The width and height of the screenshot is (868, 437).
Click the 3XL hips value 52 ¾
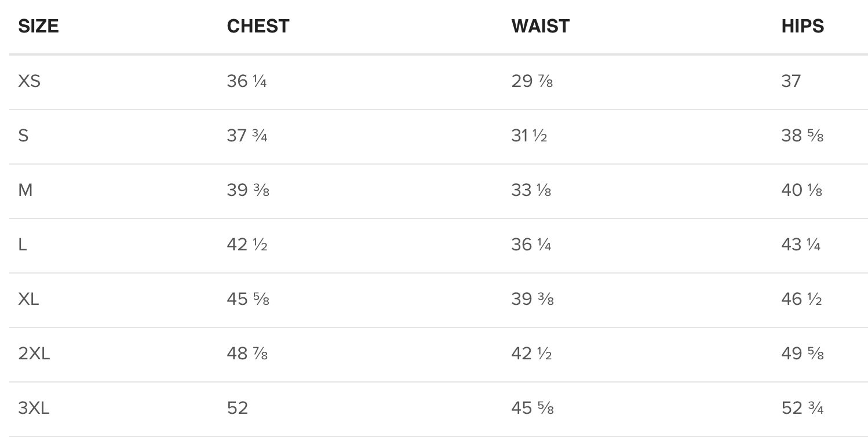point(803,408)
